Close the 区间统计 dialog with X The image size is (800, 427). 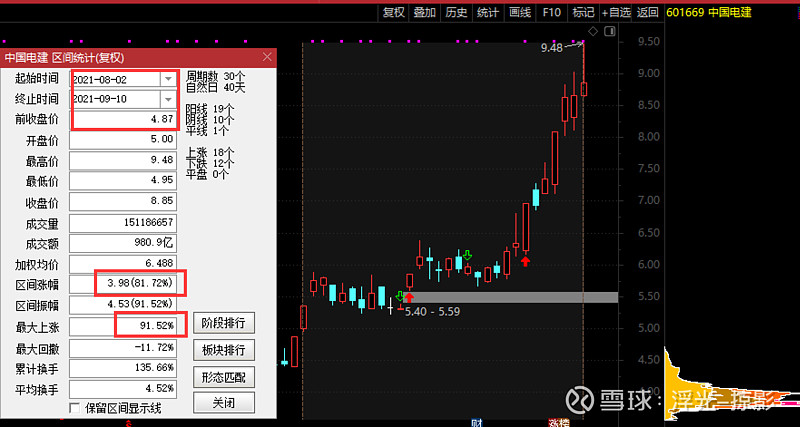tap(267, 57)
